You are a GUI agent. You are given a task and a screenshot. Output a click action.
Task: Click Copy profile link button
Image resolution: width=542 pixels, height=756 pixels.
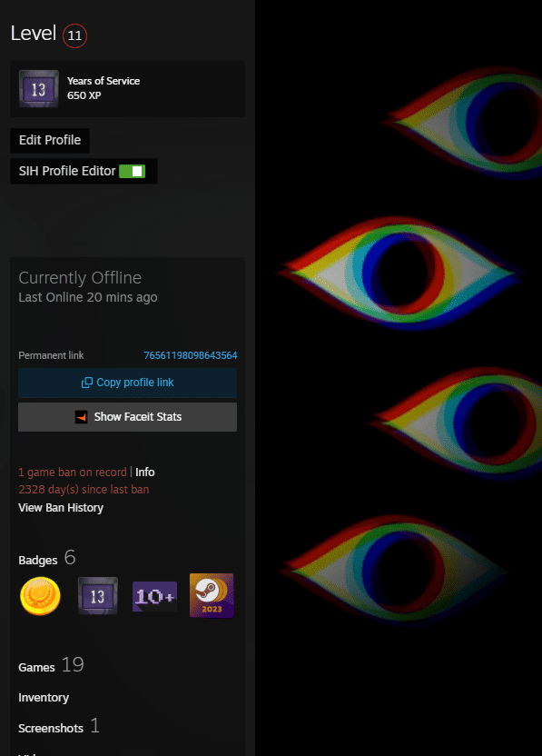128,383
